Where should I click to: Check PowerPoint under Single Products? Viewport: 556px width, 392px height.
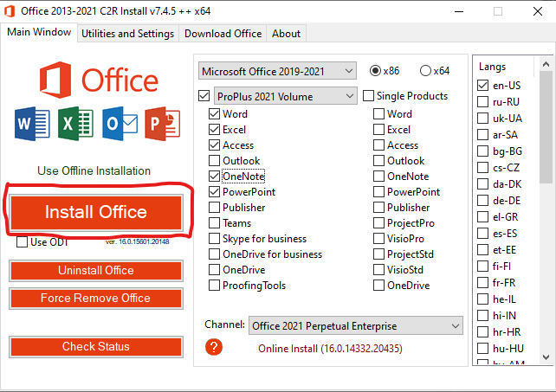pyautogui.click(x=378, y=192)
